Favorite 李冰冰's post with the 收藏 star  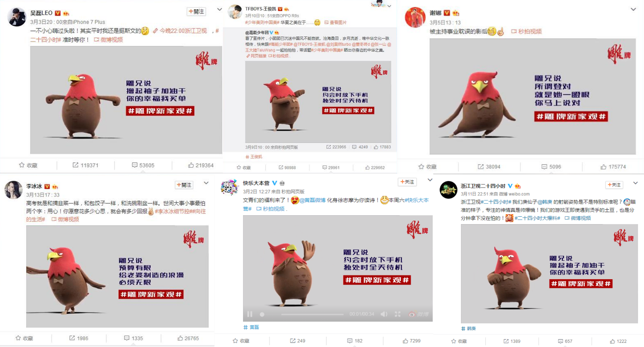point(25,338)
